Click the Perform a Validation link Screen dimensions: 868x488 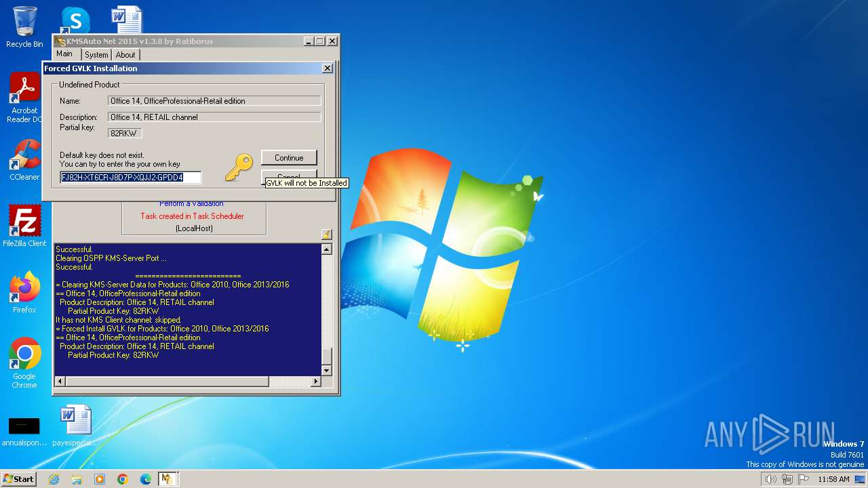191,203
